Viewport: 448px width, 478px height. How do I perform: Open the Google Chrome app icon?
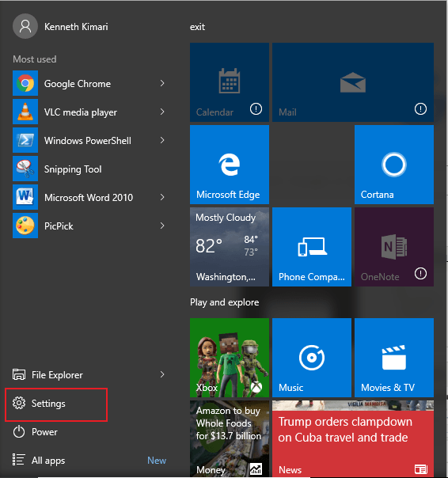[25, 83]
